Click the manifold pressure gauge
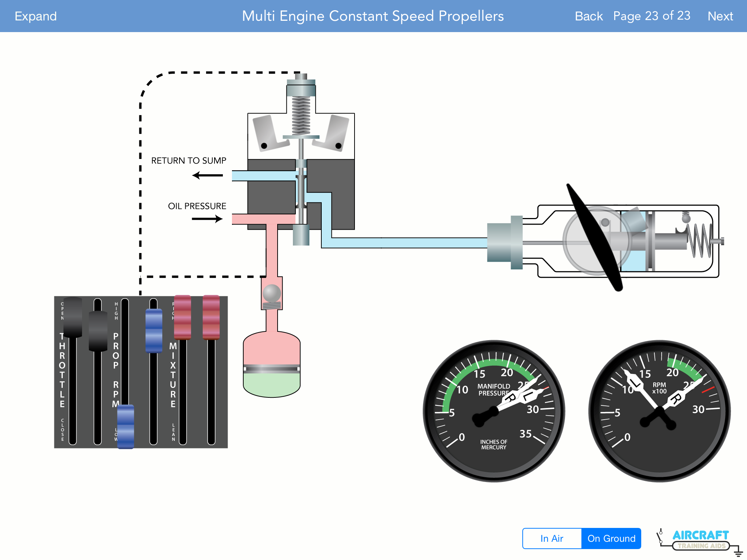The image size is (747, 560). (494, 411)
